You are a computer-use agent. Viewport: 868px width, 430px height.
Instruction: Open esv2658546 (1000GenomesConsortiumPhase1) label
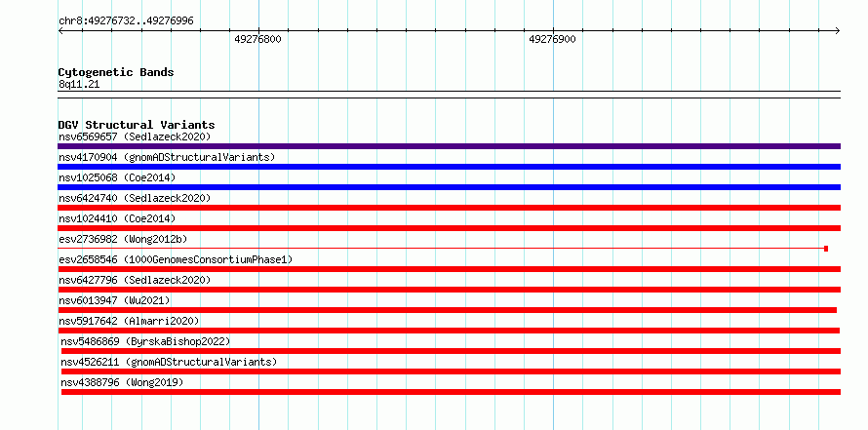[x=176, y=259]
